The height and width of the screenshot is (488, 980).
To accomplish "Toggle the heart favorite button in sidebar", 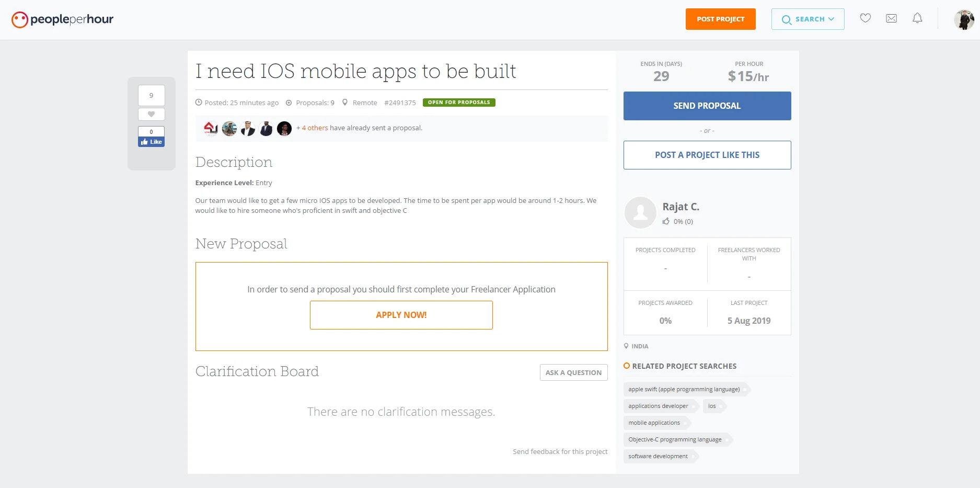I will (x=152, y=114).
